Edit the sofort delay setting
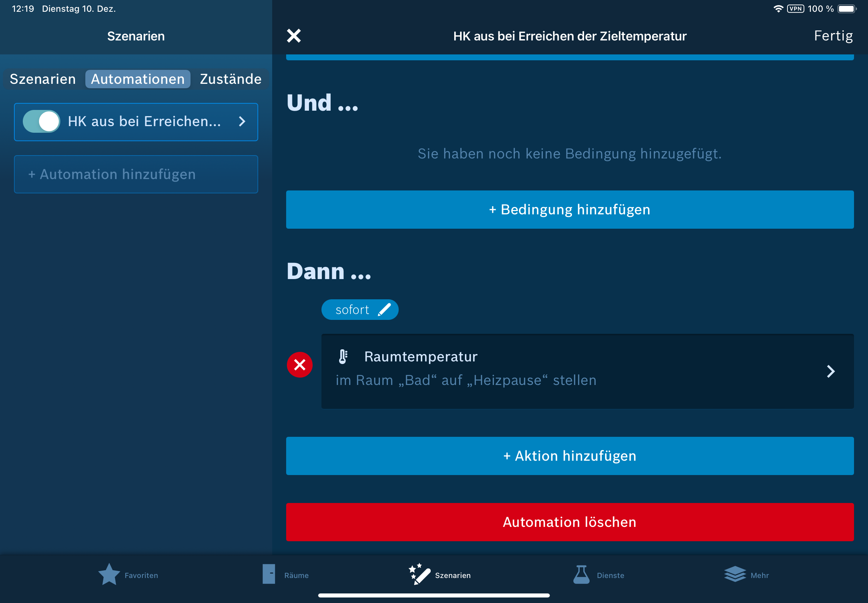The width and height of the screenshot is (868, 603). coord(352,310)
